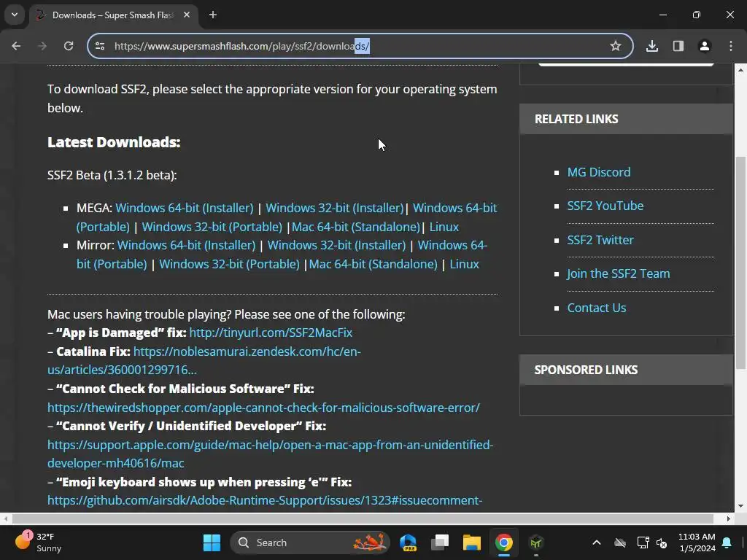Select the Downloads – Super Smash Flash tab

(x=113, y=15)
